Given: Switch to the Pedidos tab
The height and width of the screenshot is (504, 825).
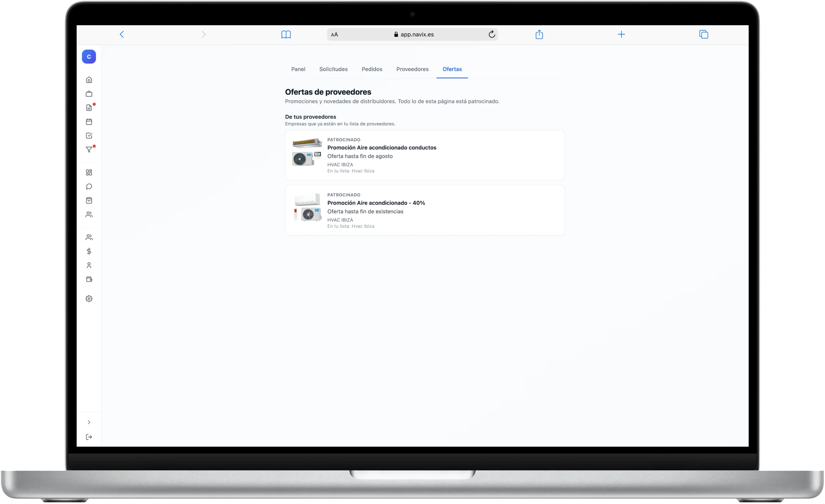Looking at the screenshot, I should tap(372, 69).
